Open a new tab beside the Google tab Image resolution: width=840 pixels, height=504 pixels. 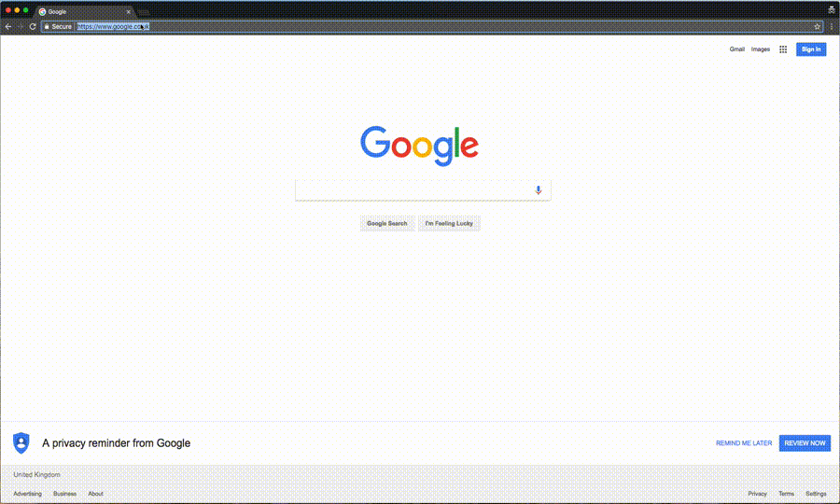pos(144,12)
